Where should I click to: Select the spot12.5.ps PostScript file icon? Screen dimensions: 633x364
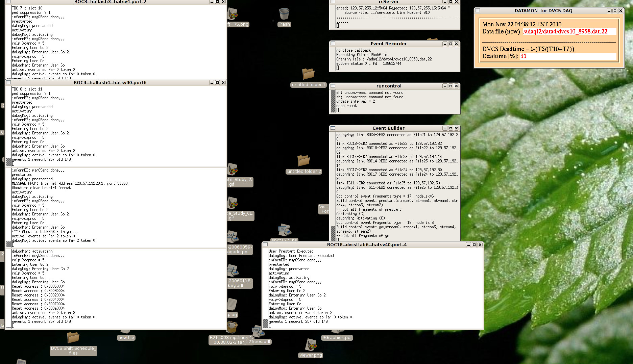[285, 230]
